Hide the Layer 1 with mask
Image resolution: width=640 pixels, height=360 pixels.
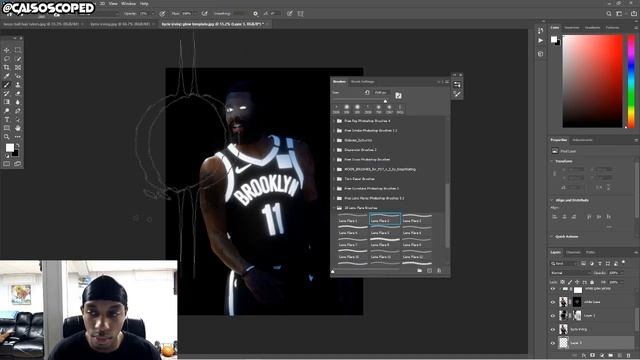(x=553, y=316)
